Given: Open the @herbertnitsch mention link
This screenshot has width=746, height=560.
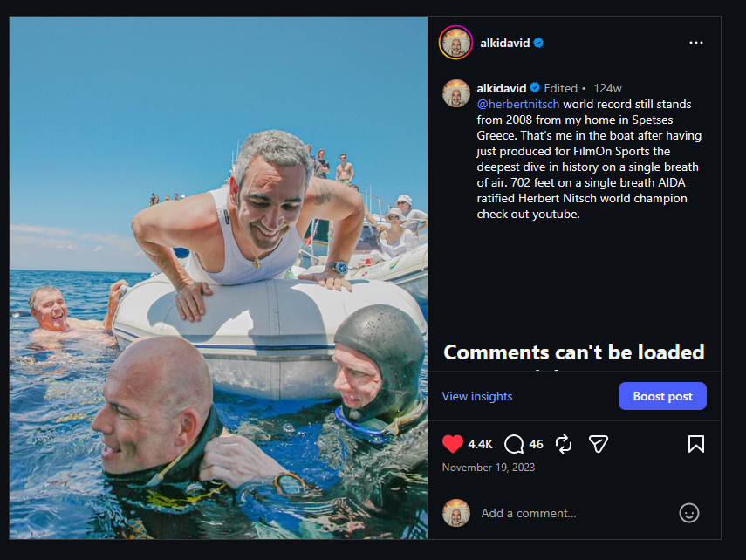Looking at the screenshot, I should point(517,104).
